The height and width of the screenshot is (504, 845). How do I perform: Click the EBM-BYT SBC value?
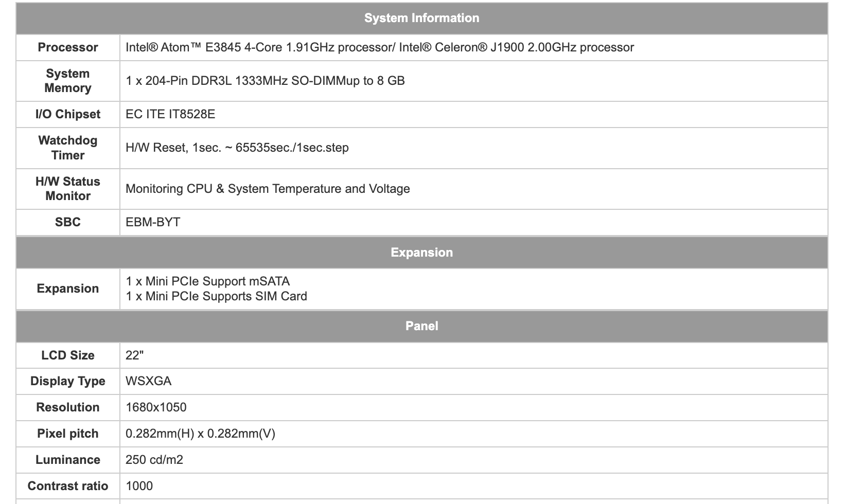[x=153, y=222]
